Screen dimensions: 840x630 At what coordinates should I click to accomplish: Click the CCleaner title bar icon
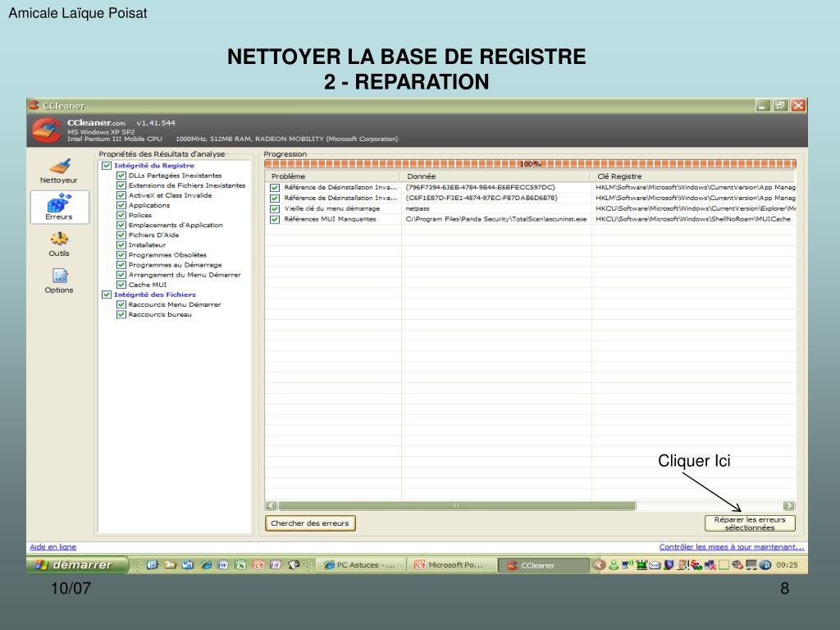coord(34,105)
